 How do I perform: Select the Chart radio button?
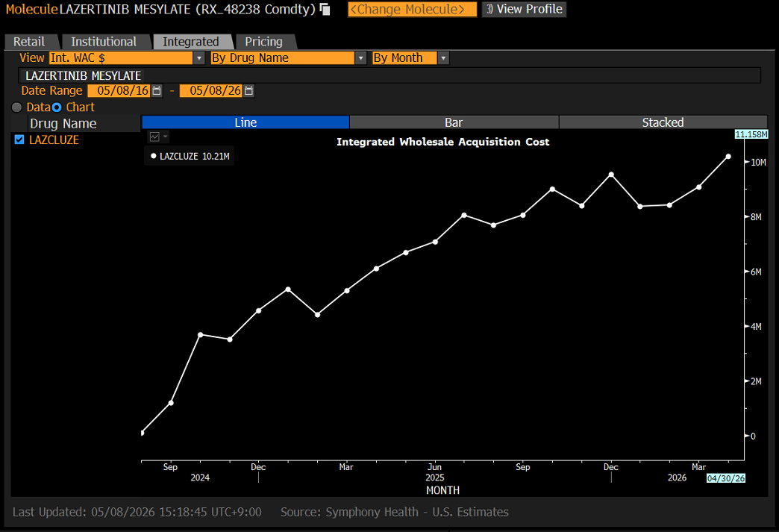point(57,107)
